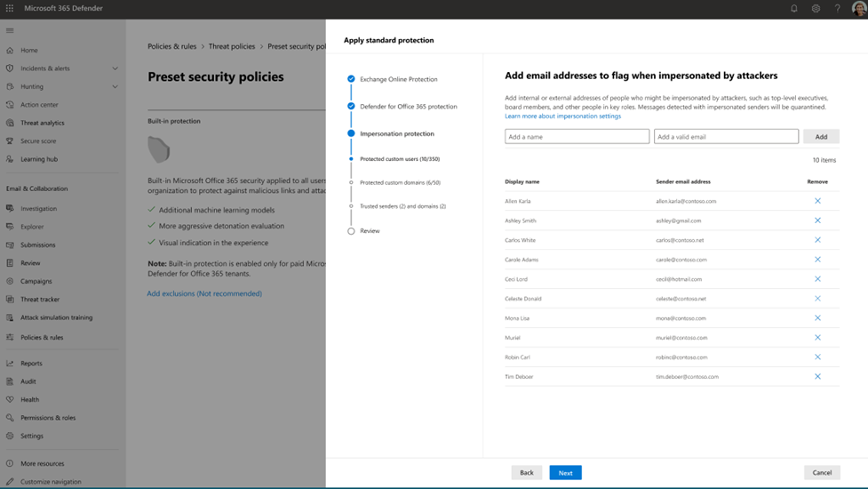
Task: Expand the Hunting section chevron
Action: coord(115,86)
